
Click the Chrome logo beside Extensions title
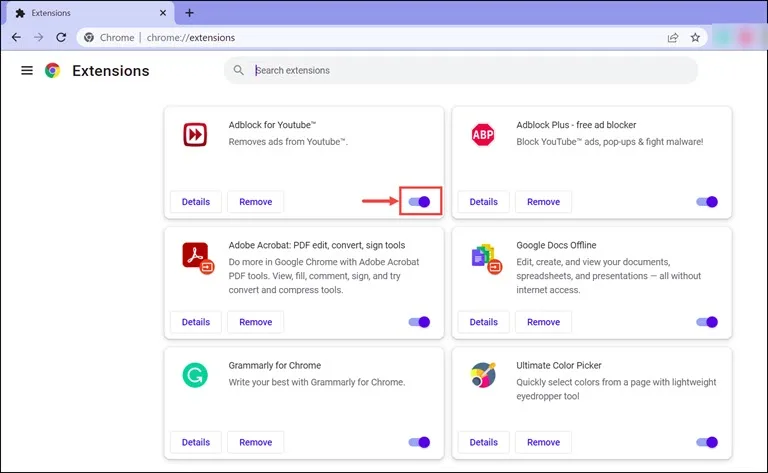[x=52, y=71]
